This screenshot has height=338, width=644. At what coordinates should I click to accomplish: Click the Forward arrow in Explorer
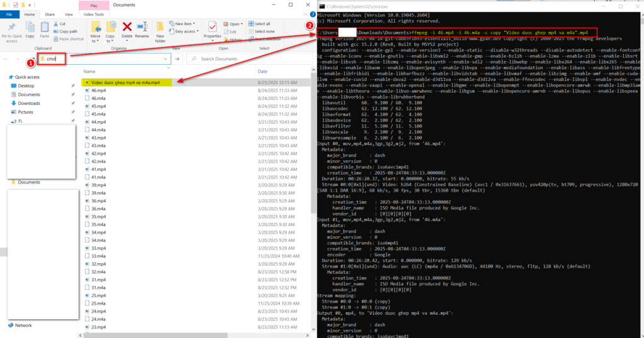point(17,59)
